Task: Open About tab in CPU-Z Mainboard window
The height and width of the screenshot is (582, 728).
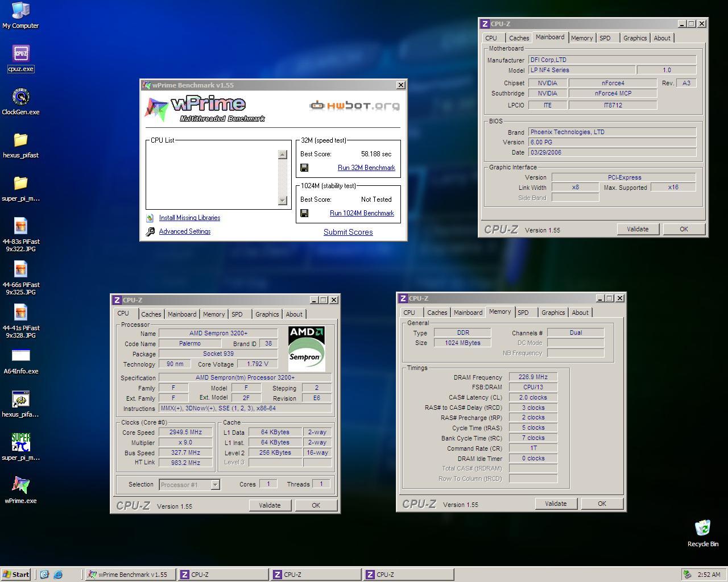Action: 662,38
